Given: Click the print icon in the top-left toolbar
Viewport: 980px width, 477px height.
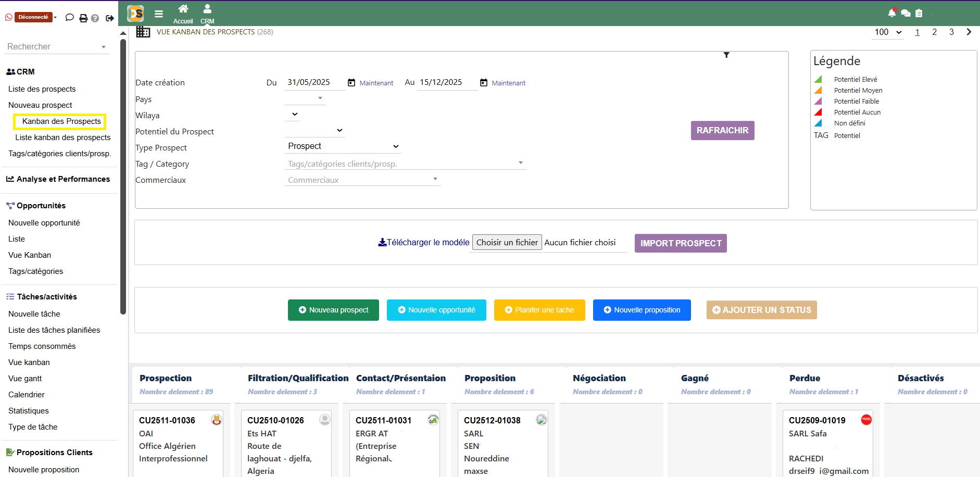Looking at the screenshot, I should 83,17.
